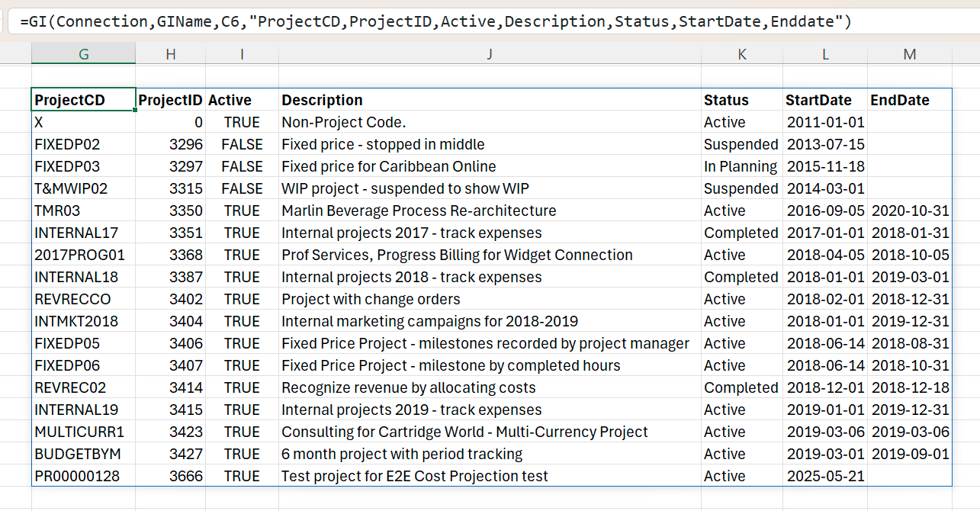The width and height of the screenshot is (980, 511).
Task: Select column G header
Action: click(x=84, y=53)
